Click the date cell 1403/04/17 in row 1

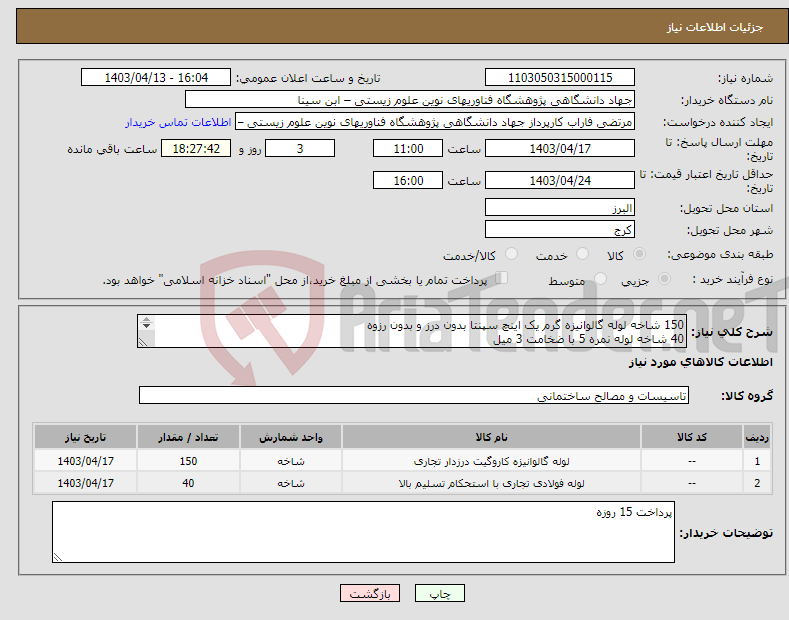(x=86, y=461)
